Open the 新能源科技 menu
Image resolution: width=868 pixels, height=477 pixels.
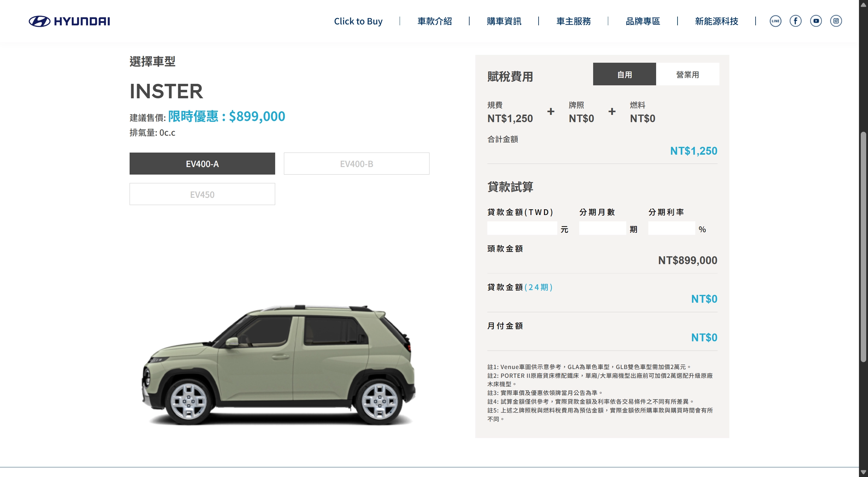coord(717,21)
